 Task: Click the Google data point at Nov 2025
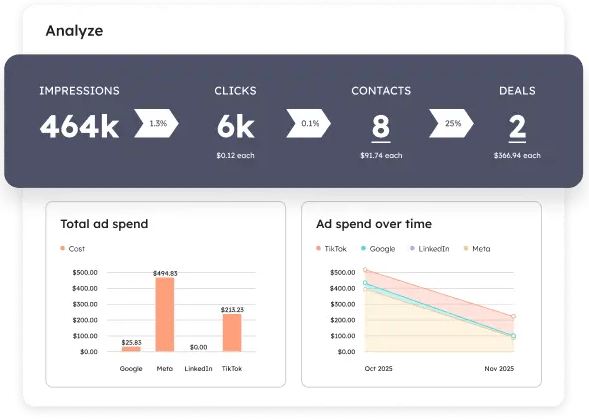pyautogui.click(x=513, y=335)
